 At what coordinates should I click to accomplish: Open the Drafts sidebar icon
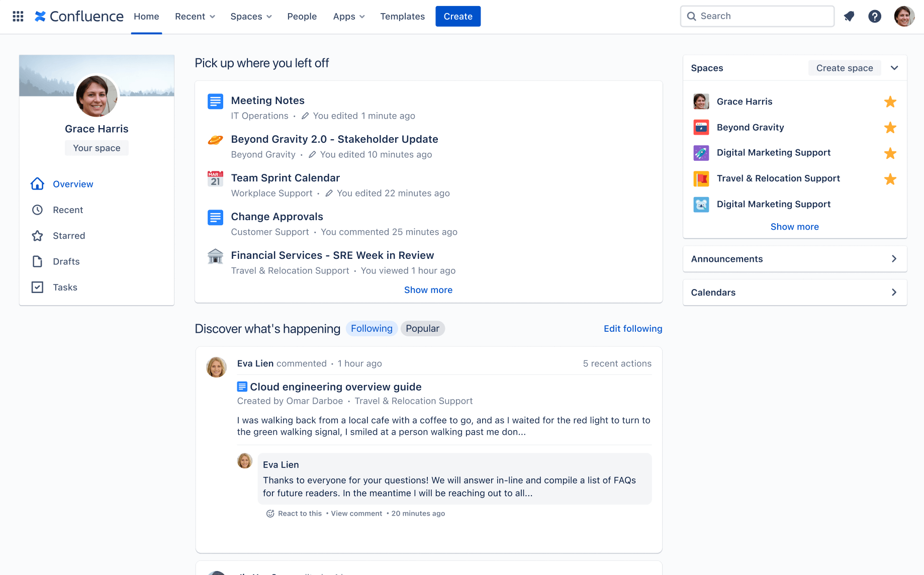click(37, 261)
